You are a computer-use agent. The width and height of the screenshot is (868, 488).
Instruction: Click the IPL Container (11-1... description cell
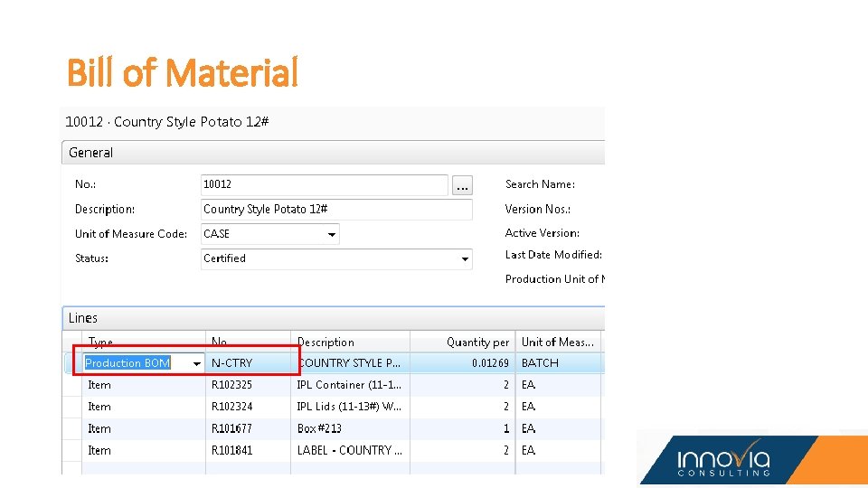pos(351,385)
